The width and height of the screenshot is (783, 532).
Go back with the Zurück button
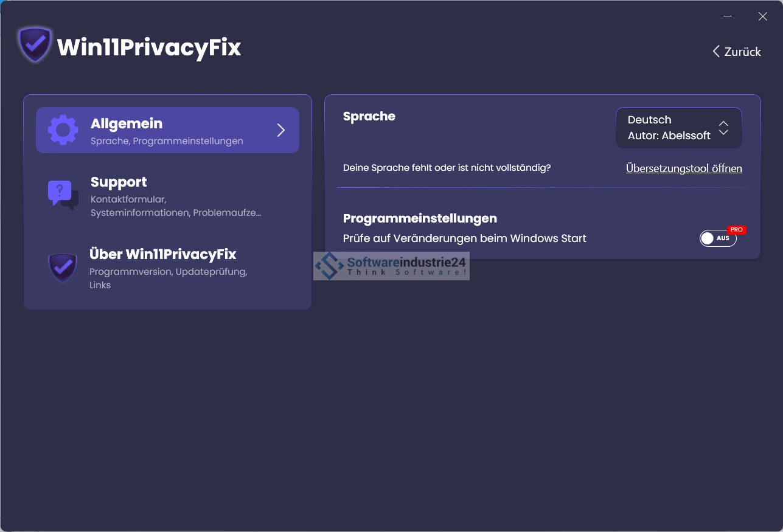click(737, 52)
